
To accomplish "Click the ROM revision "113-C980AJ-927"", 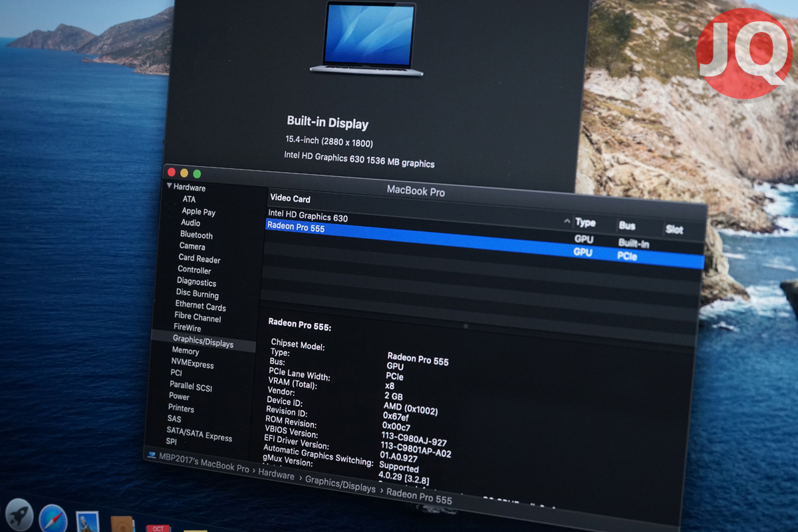I will tap(414, 438).
